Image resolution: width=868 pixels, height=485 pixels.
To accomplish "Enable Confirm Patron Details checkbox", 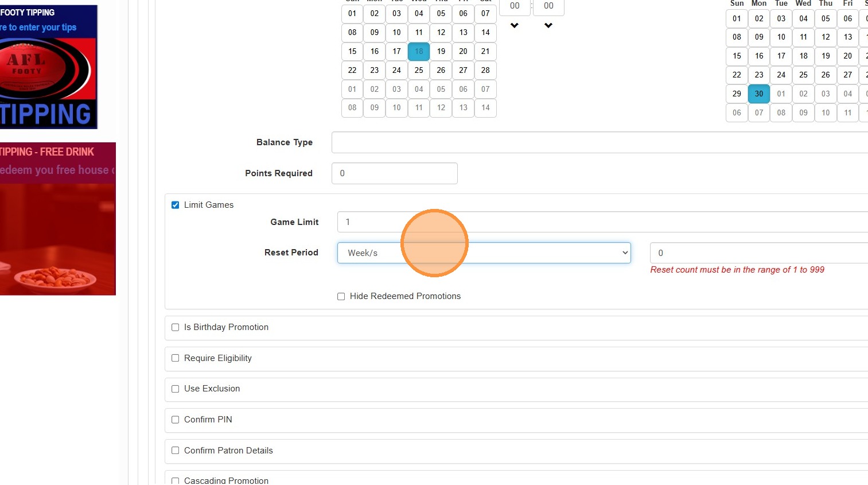I will 176,451.
